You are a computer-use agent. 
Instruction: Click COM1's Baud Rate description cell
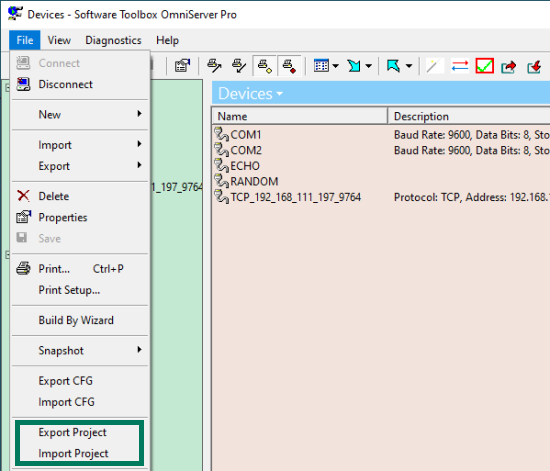(x=472, y=135)
